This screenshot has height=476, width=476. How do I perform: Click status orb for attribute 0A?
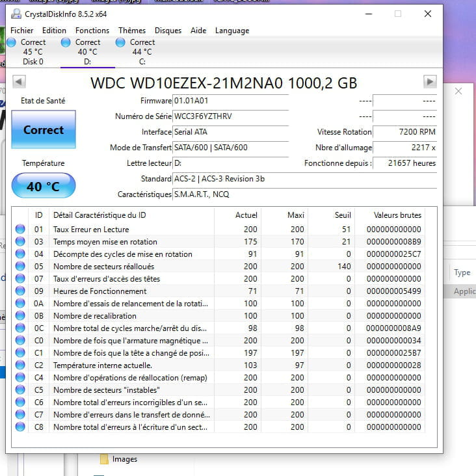pyautogui.click(x=20, y=303)
